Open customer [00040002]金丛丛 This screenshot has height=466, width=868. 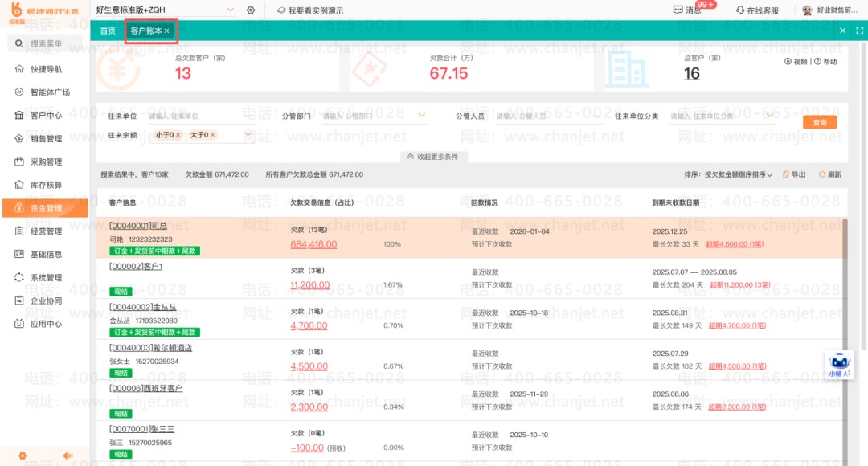point(143,307)
